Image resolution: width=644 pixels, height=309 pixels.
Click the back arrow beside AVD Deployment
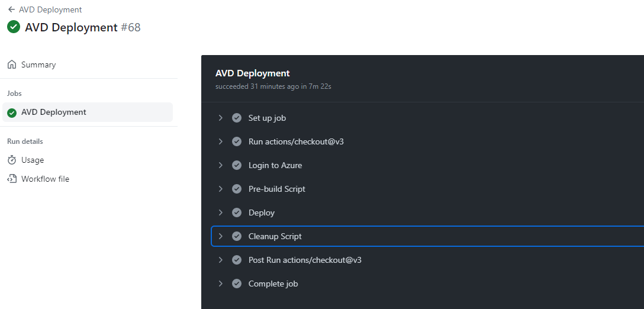coord(12,10)
